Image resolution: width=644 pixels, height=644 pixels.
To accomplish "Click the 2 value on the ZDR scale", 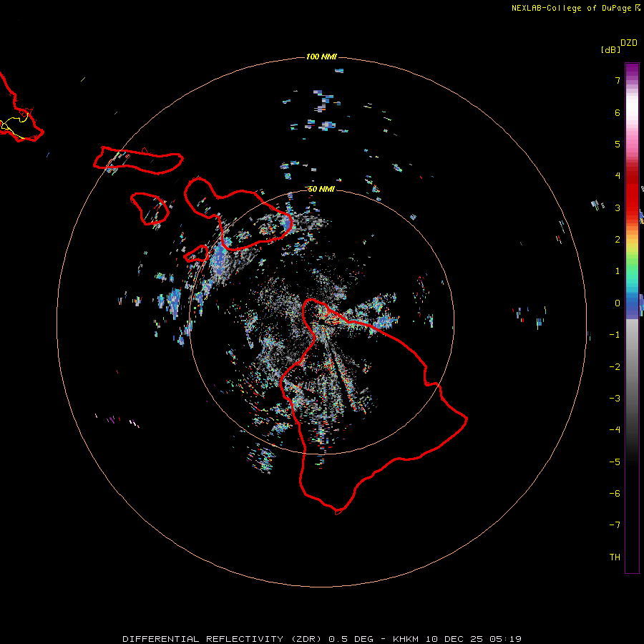I will coord(618,240).
